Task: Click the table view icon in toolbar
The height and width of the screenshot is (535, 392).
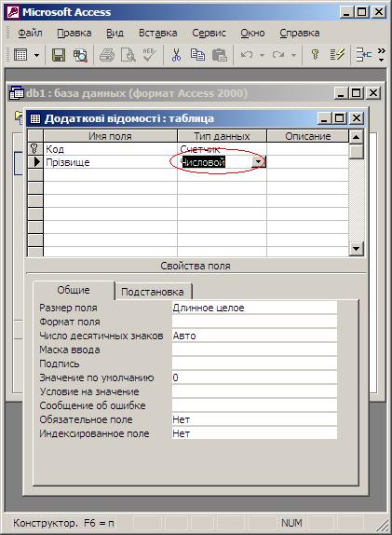Action: 20,55
